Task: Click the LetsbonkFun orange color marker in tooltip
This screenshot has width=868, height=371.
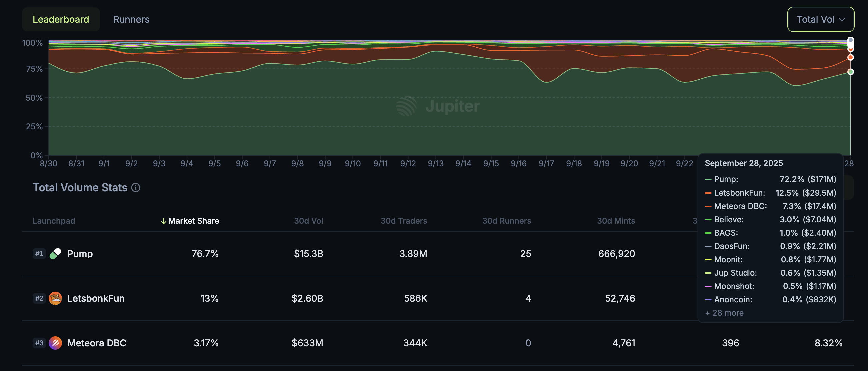Action: tap(709, 193)
